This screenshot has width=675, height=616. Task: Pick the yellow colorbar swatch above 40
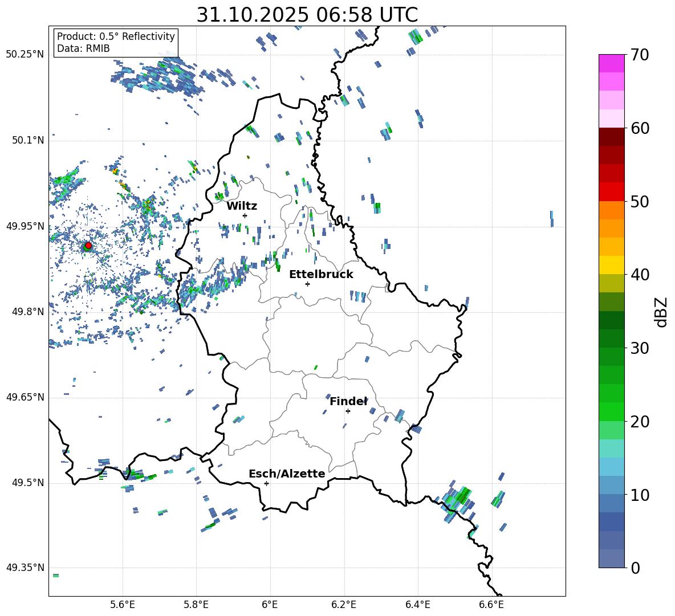(611, 265)
